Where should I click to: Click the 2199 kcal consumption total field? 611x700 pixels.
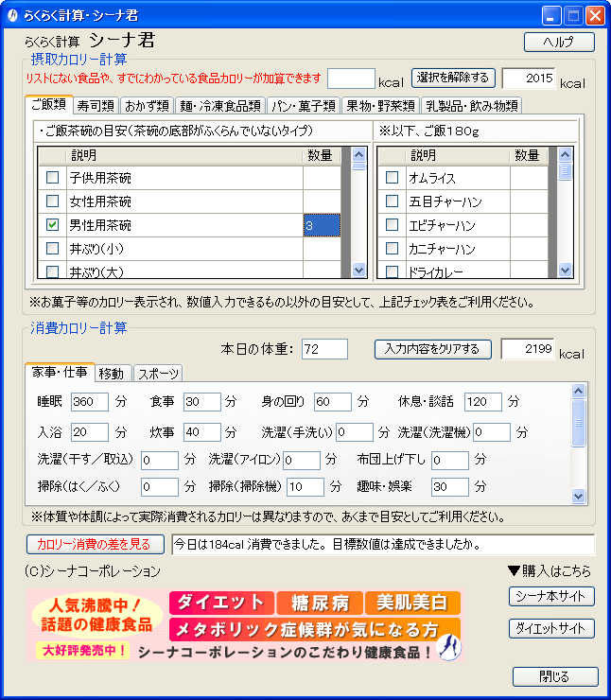click(528, 349)
